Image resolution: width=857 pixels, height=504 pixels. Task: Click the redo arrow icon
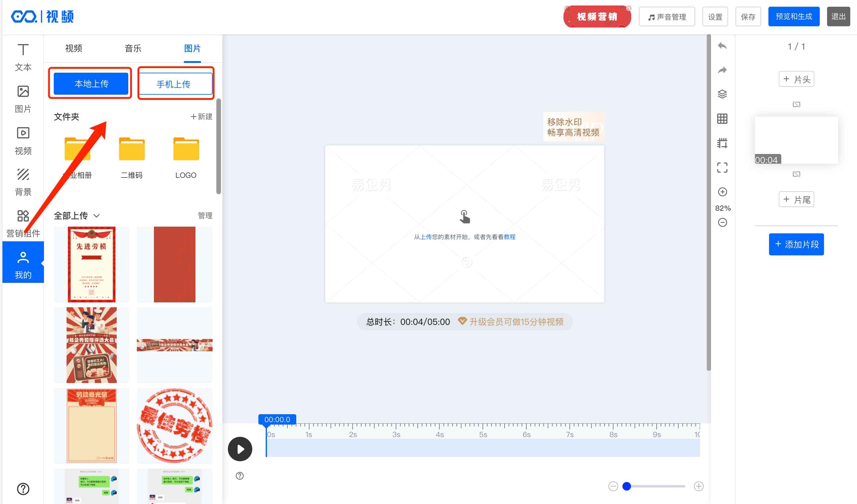[722, 70]
